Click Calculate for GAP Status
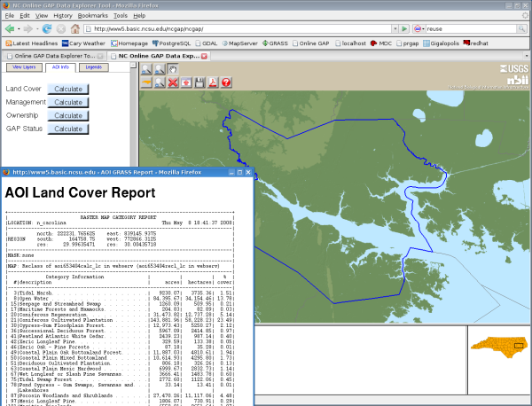The height and width of the screenshot is (406, 532). [68, 129]
